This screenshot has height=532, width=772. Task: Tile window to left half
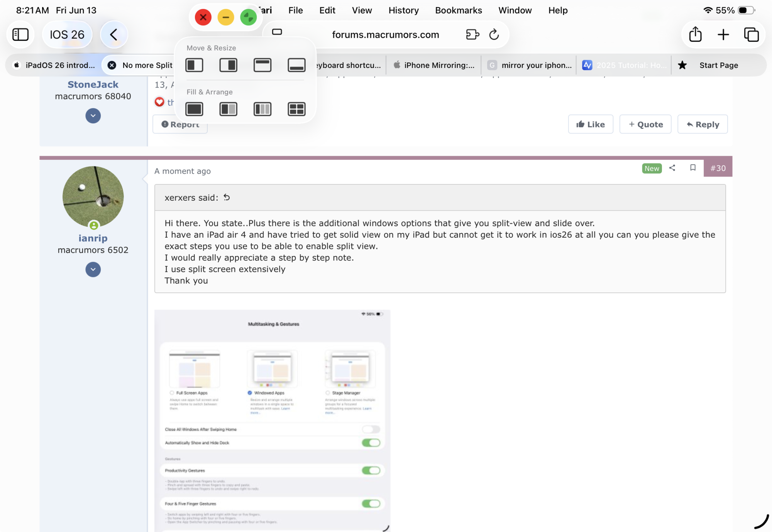click(194, 65)
